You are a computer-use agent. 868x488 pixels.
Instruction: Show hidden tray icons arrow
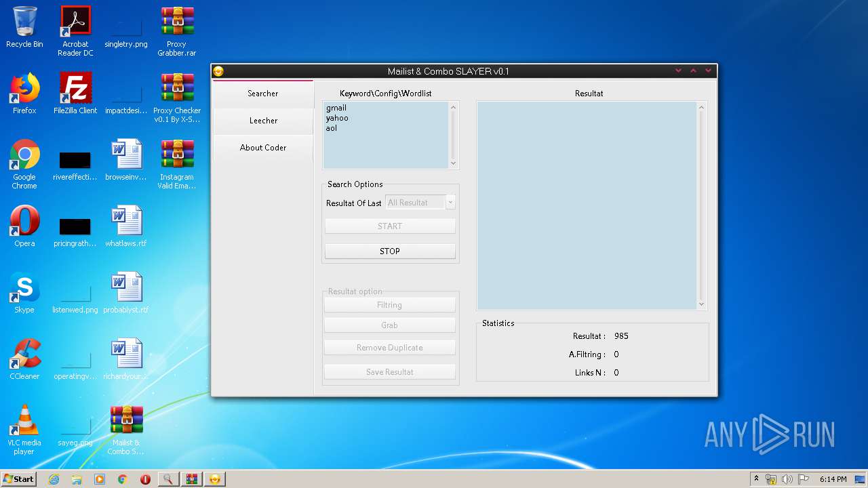(x=756, y=479)
